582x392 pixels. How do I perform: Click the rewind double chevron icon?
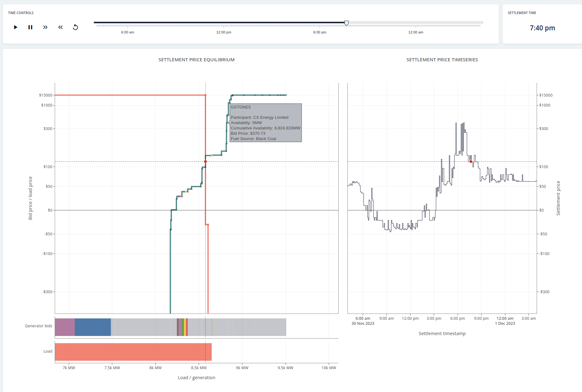(60, 27)
